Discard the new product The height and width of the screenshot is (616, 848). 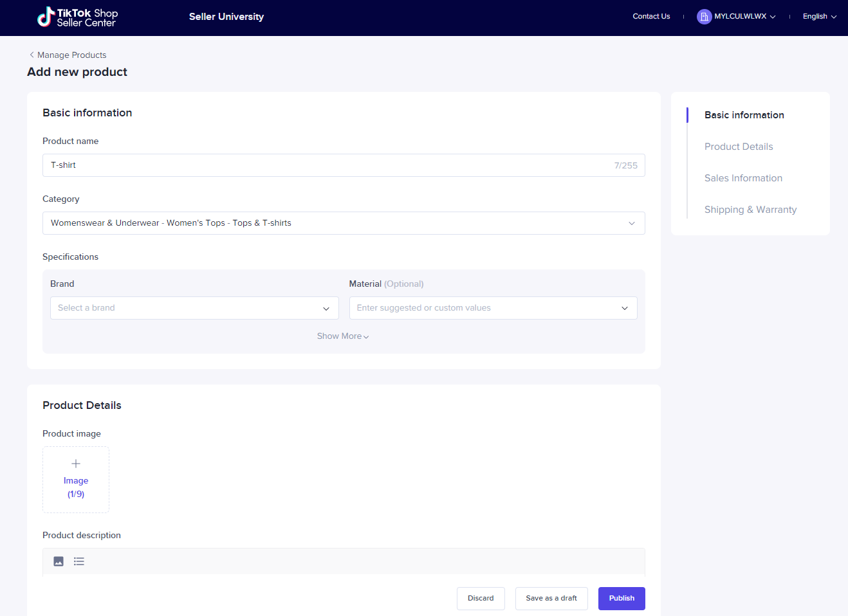tap(481, 598)
